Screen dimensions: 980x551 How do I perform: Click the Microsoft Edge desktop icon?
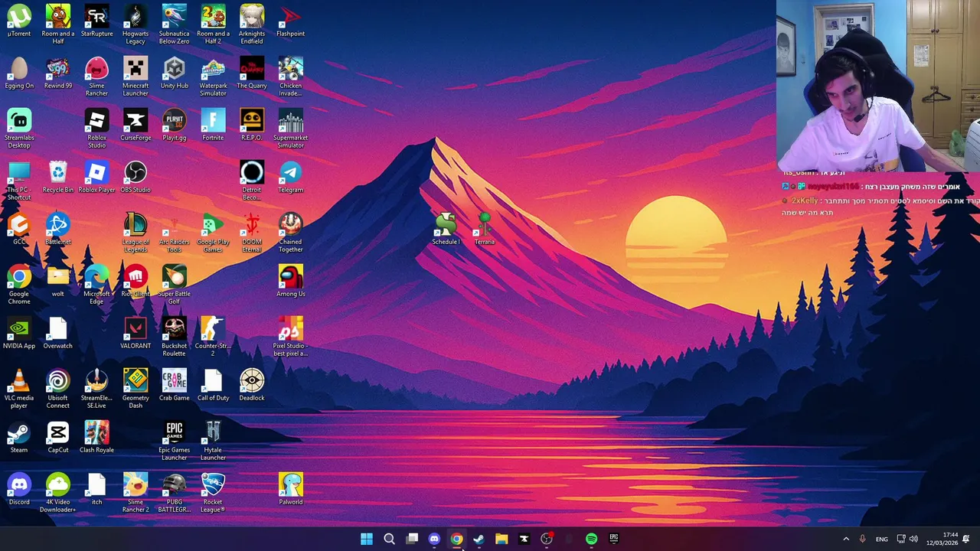click(x=96, y=285)
